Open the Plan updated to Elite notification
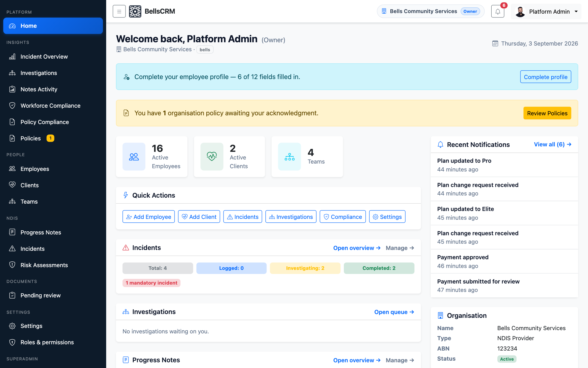 [x=504, y=213]
